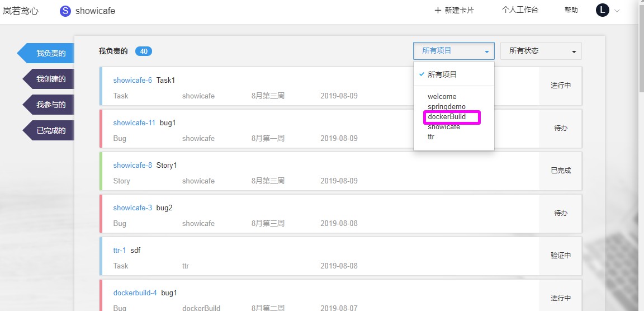
Task: Click 进行中 status of Task1 card
Action: (561, 86)
